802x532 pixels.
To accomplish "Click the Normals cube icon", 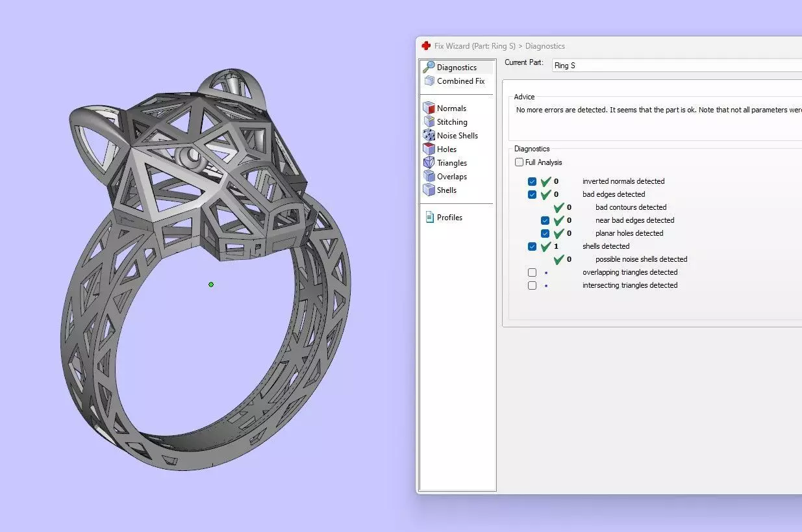I will click(429, 108).
